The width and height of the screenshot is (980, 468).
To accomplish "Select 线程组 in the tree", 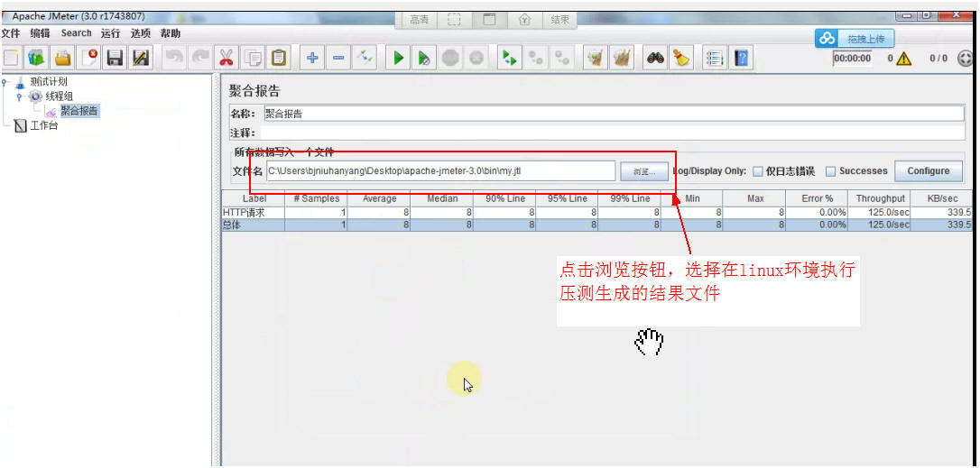I will pyautogui.click(x=60, y=96).
